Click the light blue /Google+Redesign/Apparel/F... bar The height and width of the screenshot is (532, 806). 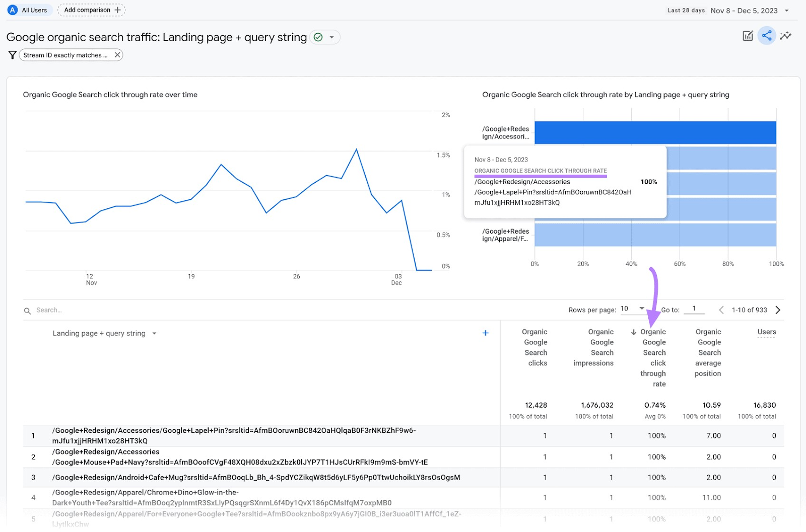[x=655, y=235]
